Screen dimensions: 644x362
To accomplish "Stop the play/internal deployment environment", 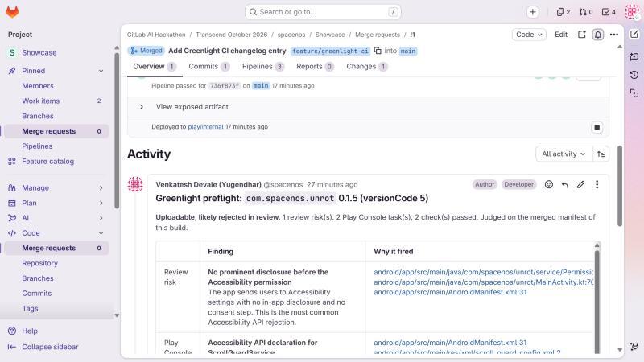I will click(x=597, y=127).
